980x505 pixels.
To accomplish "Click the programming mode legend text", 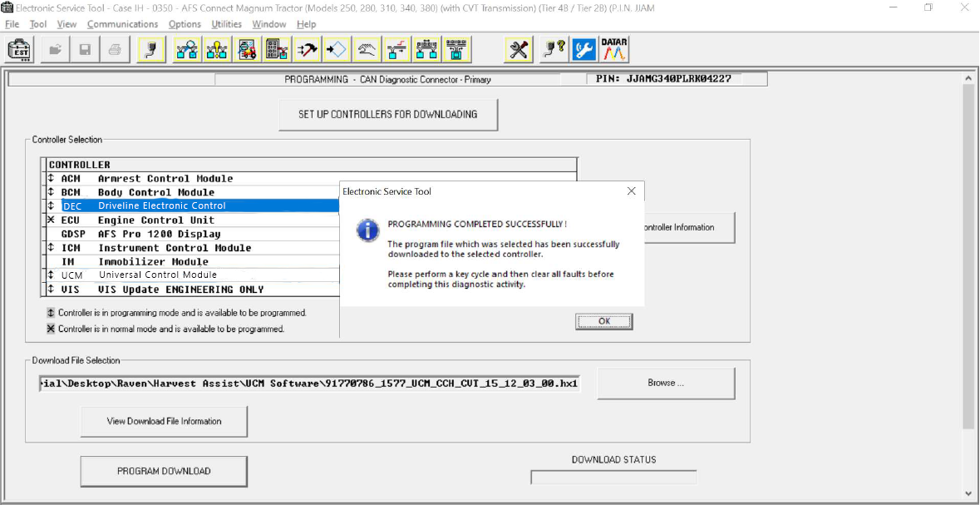I will click(x=182, y=312).
